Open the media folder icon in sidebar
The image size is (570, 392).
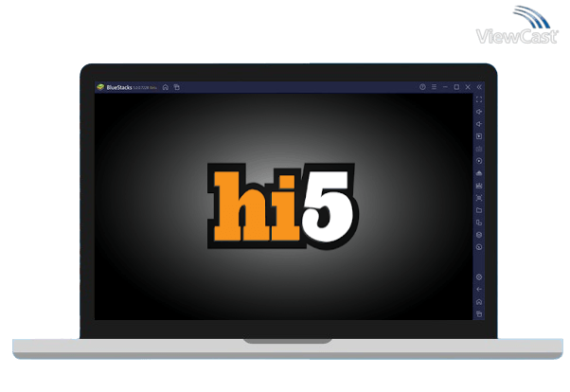tap(479, 210)
